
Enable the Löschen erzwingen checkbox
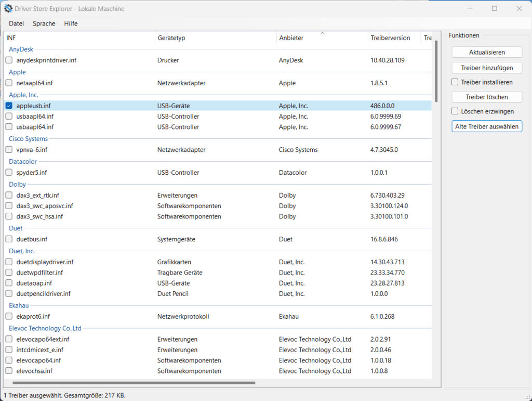[455, 111]
